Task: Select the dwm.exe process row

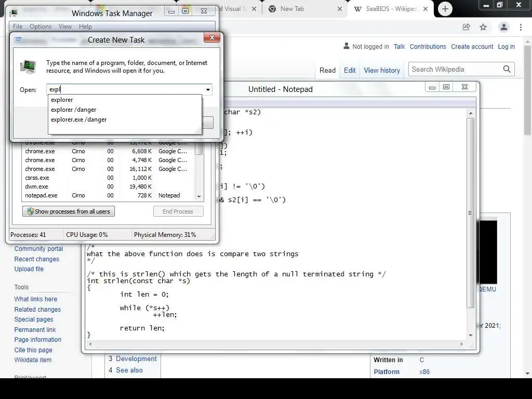Action: [109, 187]
